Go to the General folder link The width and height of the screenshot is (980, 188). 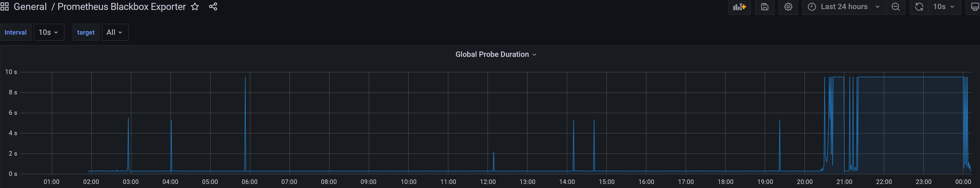pos(30,6)
